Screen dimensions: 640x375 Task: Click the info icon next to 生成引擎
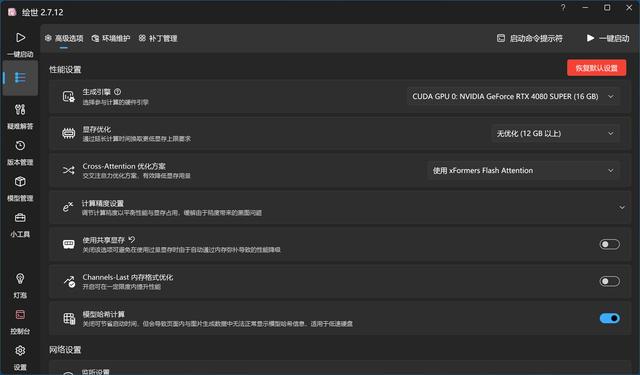coord(118,92)
